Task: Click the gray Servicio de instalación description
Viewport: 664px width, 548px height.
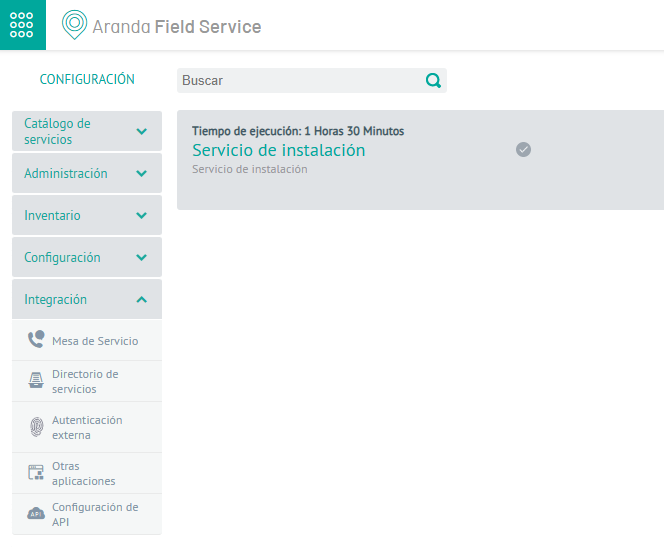Action: tap(250, 169)
